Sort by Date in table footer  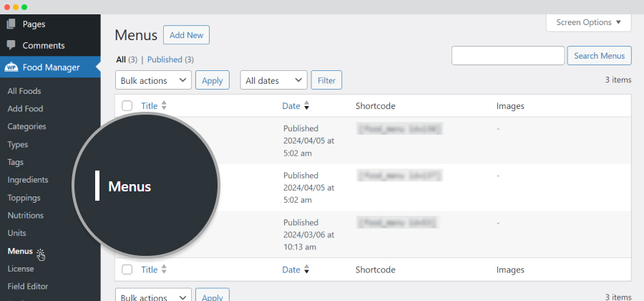[291, 269]
